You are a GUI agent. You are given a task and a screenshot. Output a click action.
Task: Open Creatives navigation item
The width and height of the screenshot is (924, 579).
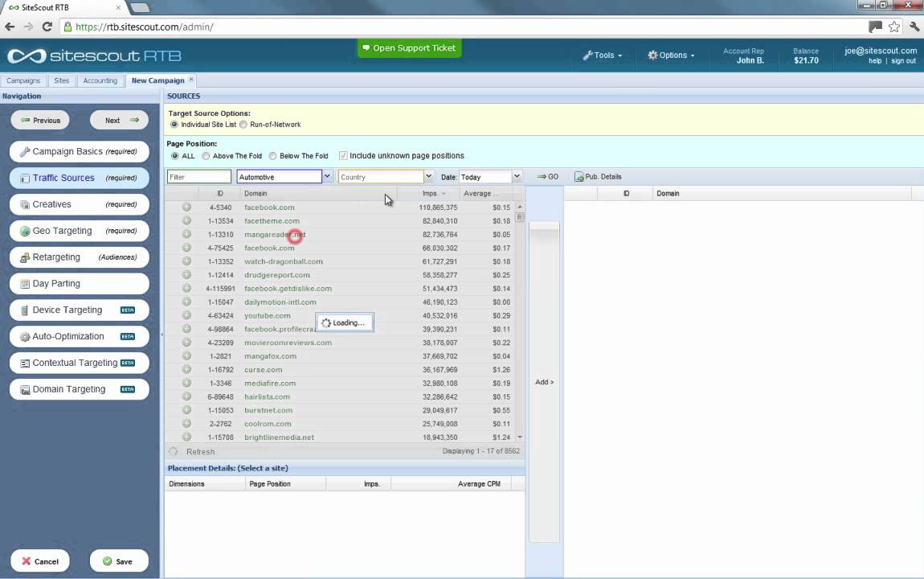click(x=79, y=204)
